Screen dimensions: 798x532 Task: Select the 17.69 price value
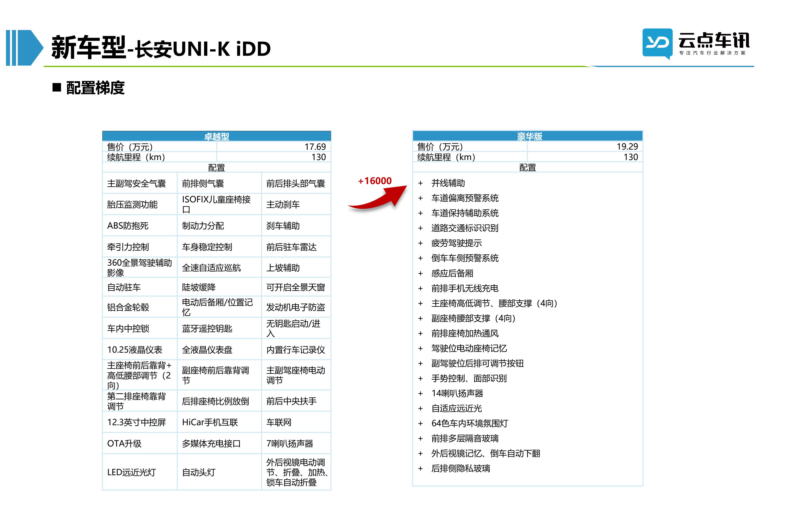[x=315, y=147]
